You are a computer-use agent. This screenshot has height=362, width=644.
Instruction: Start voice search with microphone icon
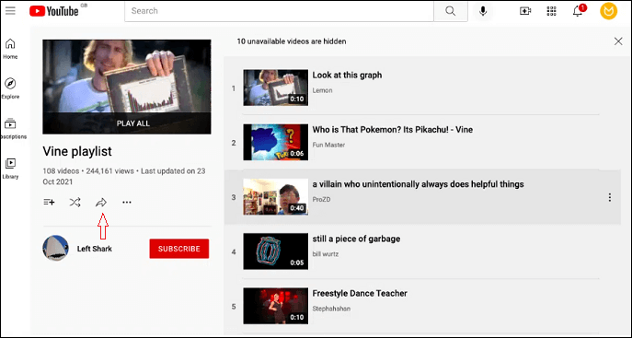[x=483, y=11]
